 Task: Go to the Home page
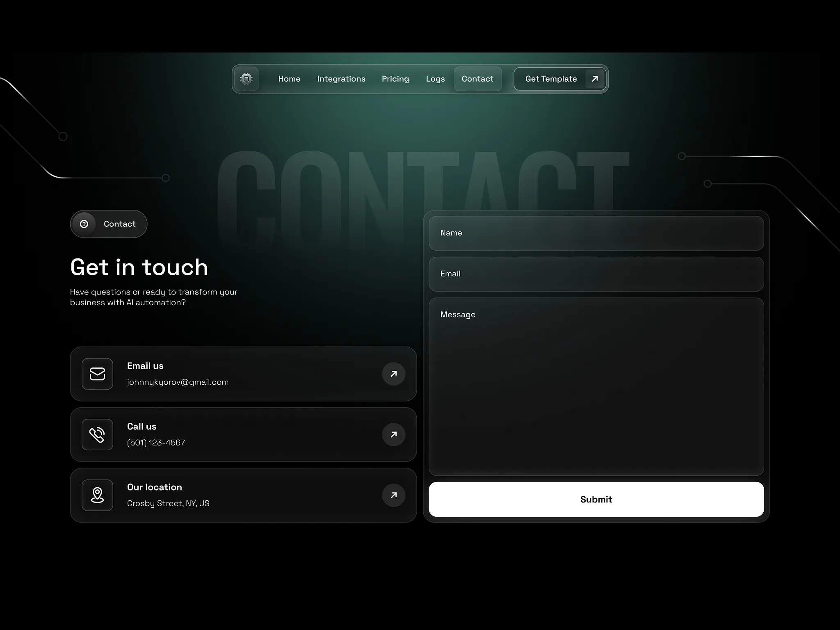pos(289,79)
